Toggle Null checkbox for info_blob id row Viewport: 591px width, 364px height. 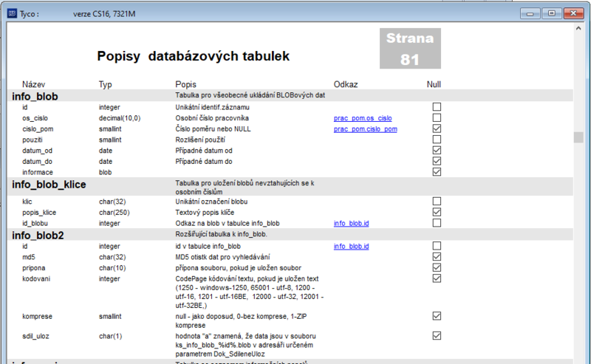pos(437,107)
